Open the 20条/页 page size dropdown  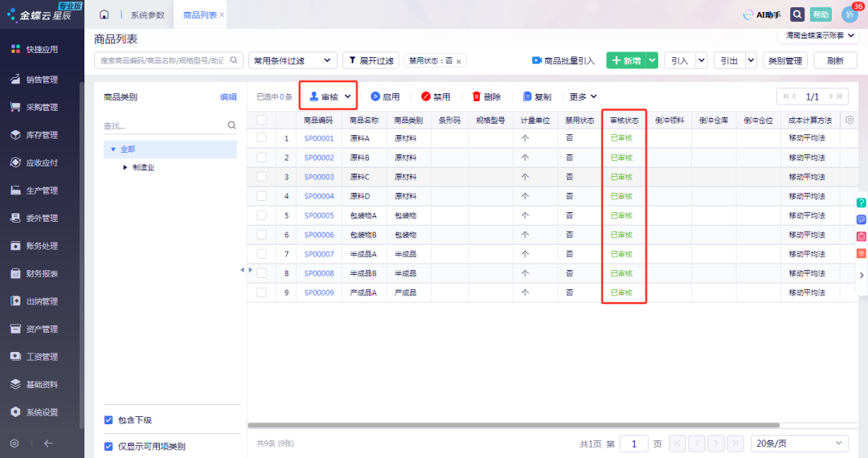tap(800, 443)
